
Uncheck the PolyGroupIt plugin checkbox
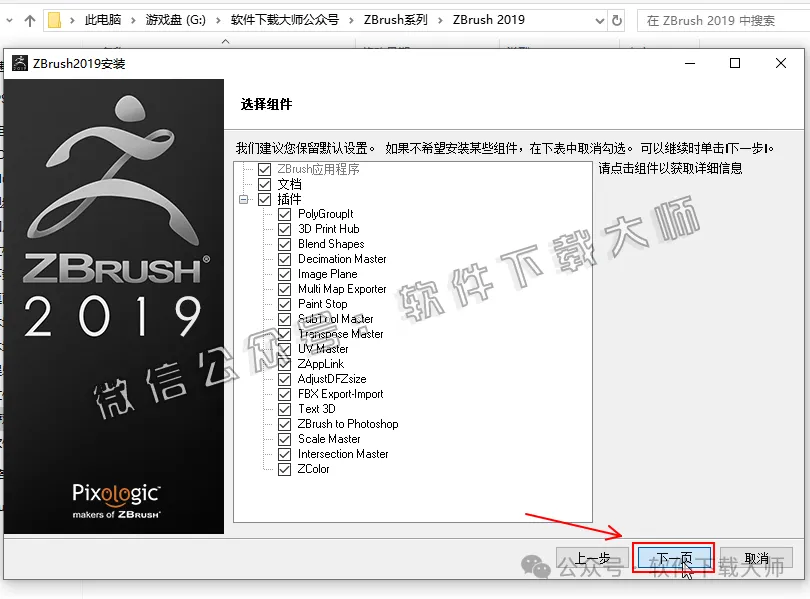point(285,214)
